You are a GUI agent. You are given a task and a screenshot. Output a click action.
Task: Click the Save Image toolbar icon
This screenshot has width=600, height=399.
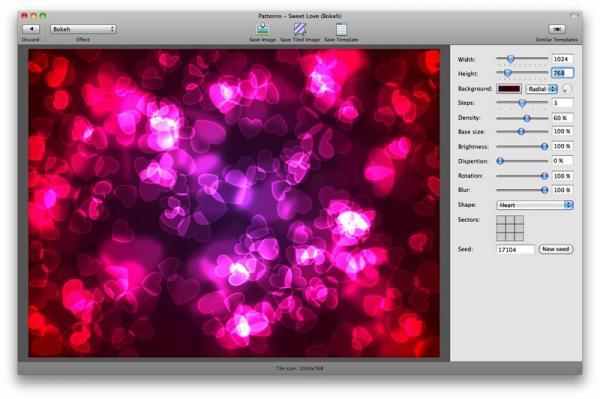[x=262, y=29]
